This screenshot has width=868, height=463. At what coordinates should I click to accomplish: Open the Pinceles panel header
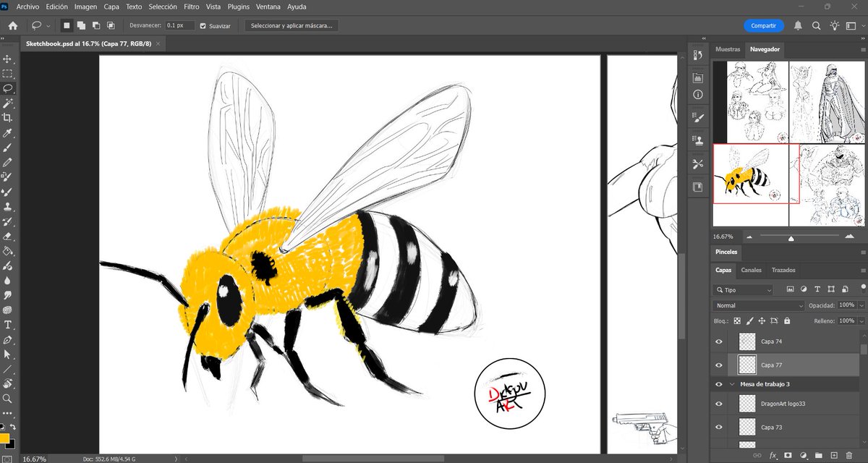tap(726, 252)
